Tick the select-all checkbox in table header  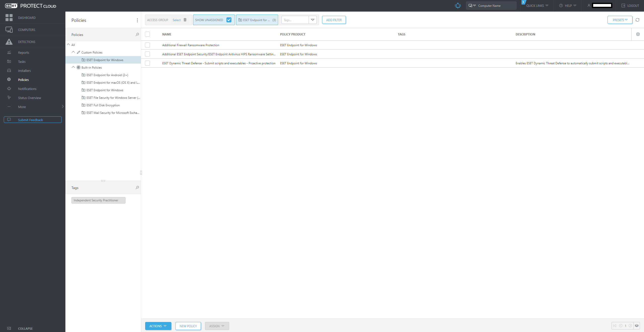point(147,34)
